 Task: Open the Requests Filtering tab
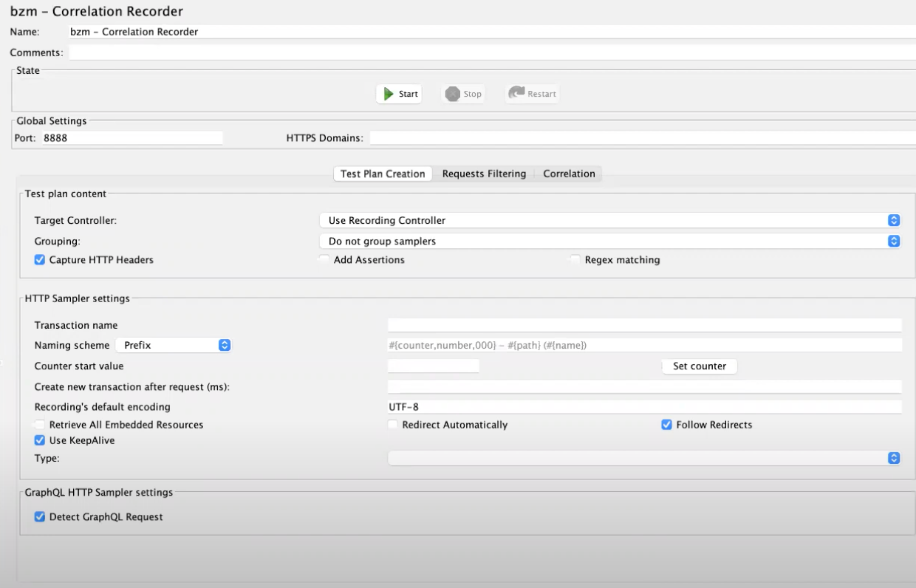tap(484, 174)
